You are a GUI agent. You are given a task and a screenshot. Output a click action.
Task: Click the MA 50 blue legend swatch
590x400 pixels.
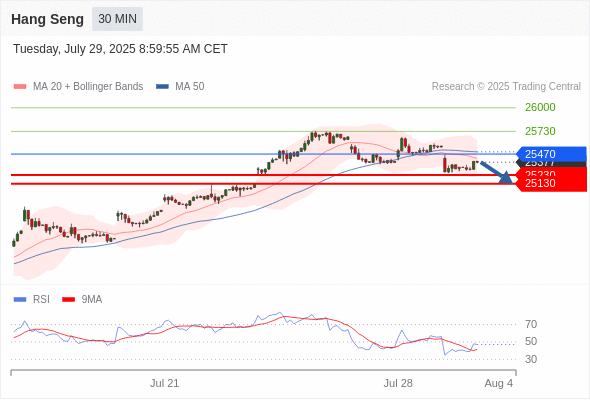(162, 87)
